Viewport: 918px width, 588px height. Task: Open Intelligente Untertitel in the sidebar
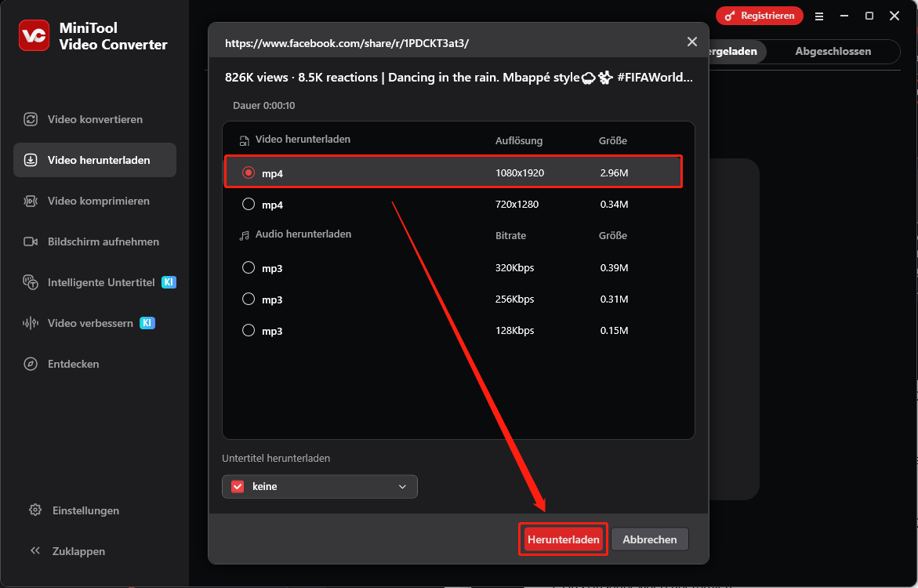coord(95,282)
